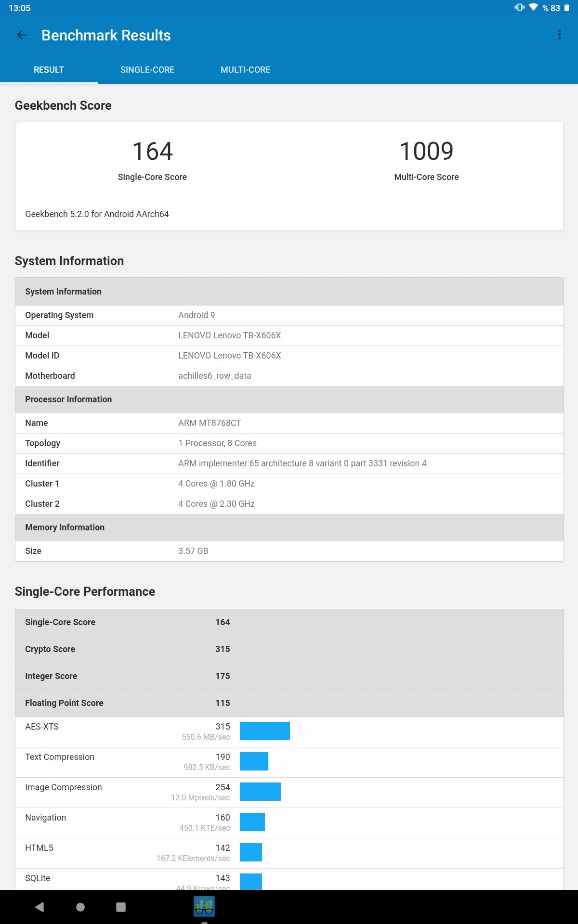
Task: Switch to the MULTI-CORE tab
Action: (246, 70)
